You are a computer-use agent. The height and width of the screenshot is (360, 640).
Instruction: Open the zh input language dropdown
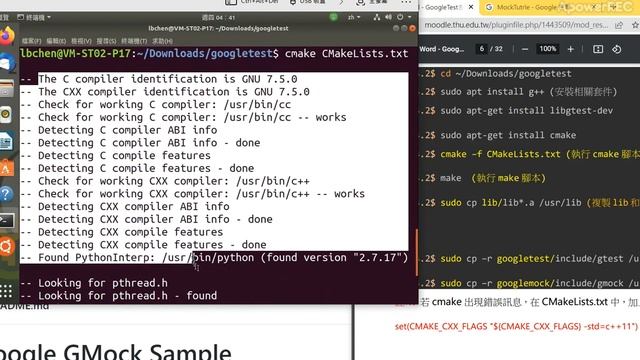pyautogui.click(x=354, y=17)
